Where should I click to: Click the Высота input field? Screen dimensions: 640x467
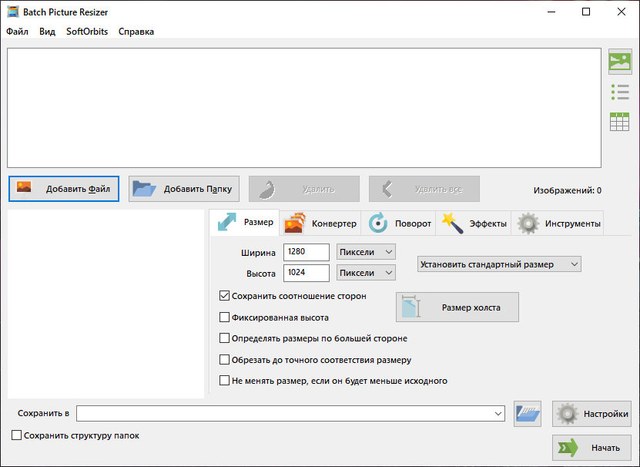point(307,273)
